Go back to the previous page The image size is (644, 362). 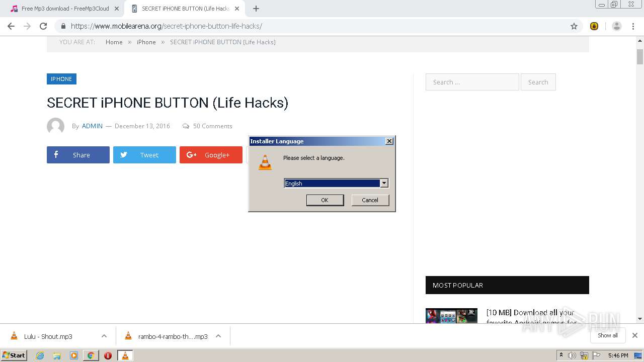[11, 26]
